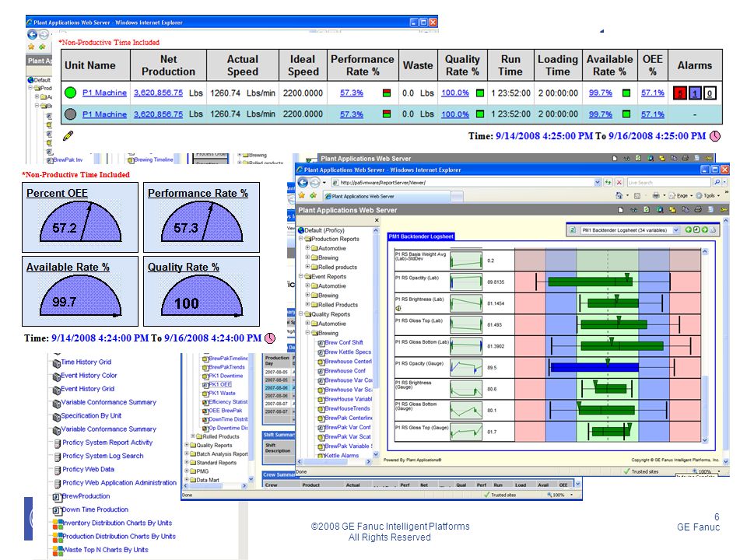Image resolution: width=747 pixels, height=560 pixels.
Task: Click the Performance Rate % gauge title link
Action: [x=198, y=194]
